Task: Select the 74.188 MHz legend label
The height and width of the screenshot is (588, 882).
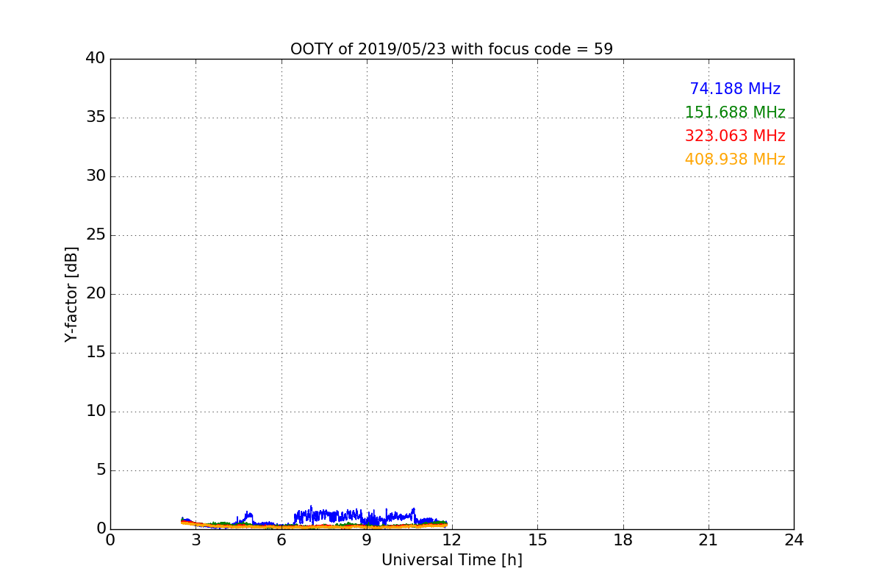Action: 735,89
